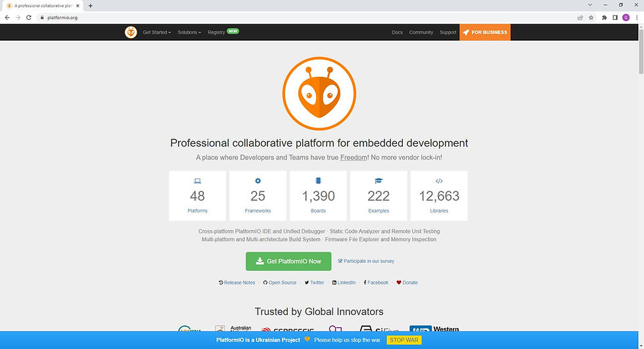Open the LinkedIn link

pyautogui.click(x=344, y=283)
